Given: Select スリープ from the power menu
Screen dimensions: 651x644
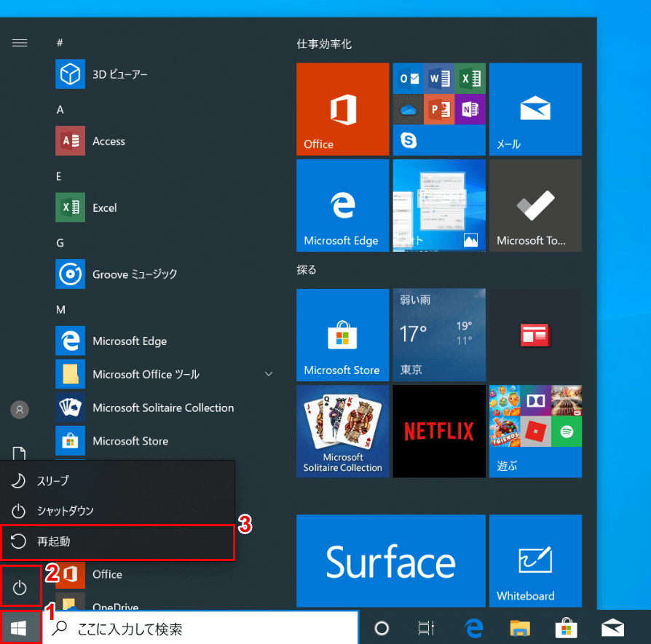Looking at the screenshot, I should click(x=118, y=481).
